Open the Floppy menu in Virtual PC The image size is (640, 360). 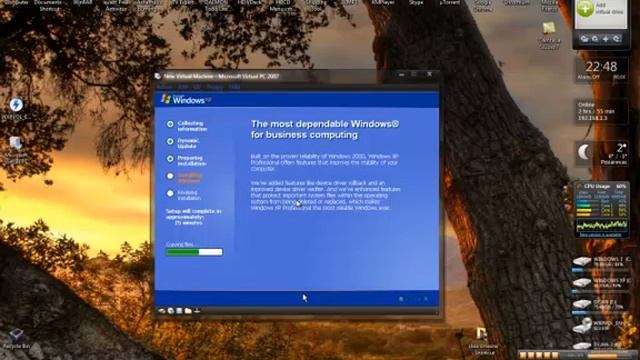[x=215, y=87]
